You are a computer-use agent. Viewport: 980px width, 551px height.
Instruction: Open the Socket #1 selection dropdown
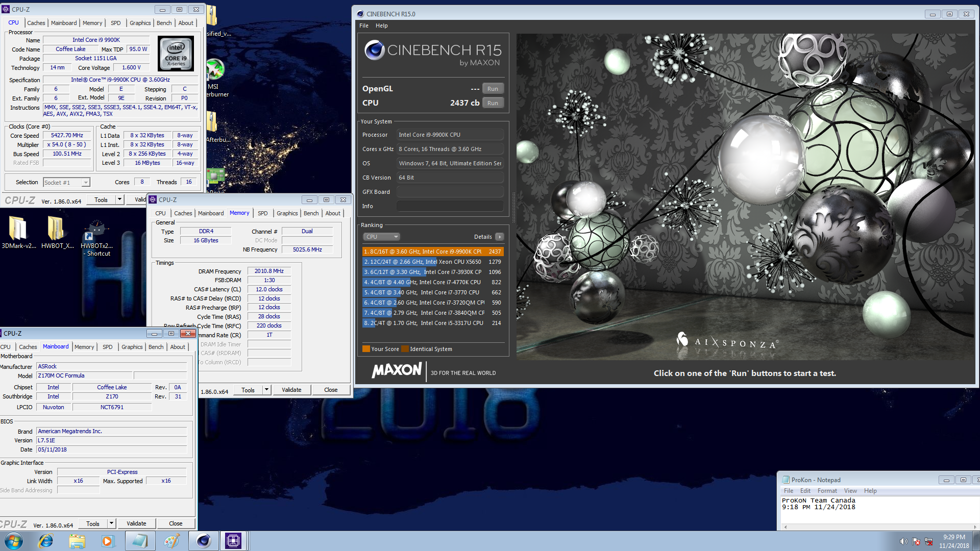point(66,183)
